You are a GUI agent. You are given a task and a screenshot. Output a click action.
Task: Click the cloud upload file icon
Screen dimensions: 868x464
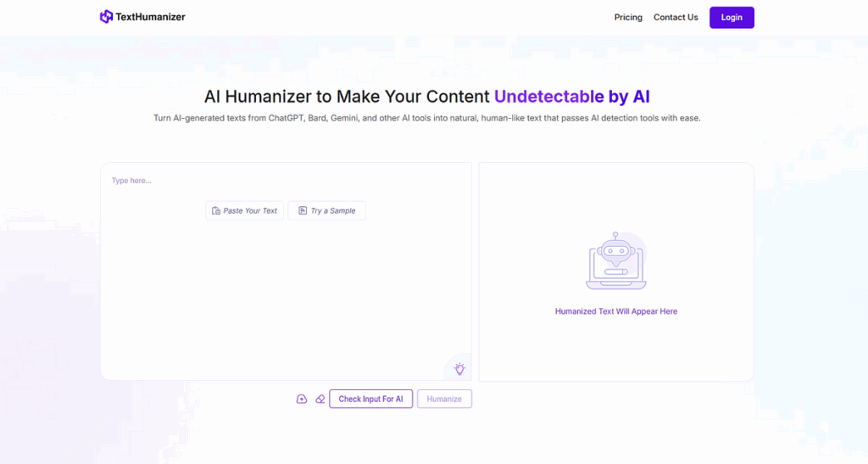(x=302, y=399)
